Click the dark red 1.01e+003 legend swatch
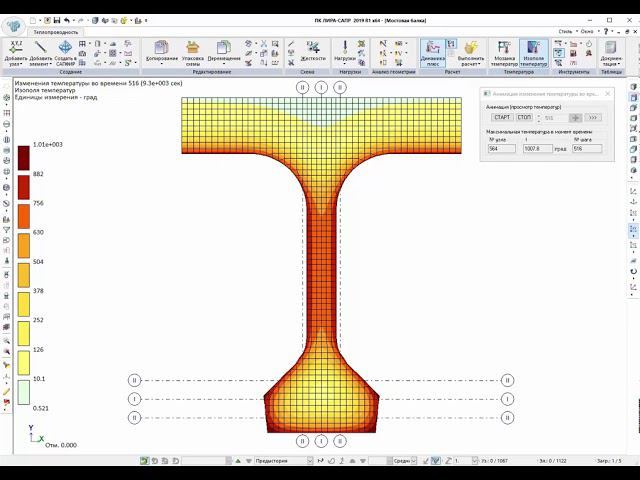Image resolution: width=640 pixels, height=480 pixels. [x=24, y=158]
